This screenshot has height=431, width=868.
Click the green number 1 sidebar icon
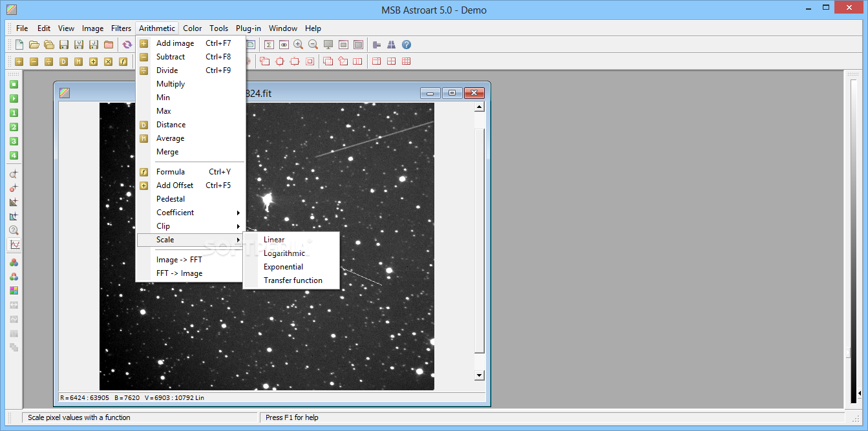pyautogui.click(x=14, y=113)
